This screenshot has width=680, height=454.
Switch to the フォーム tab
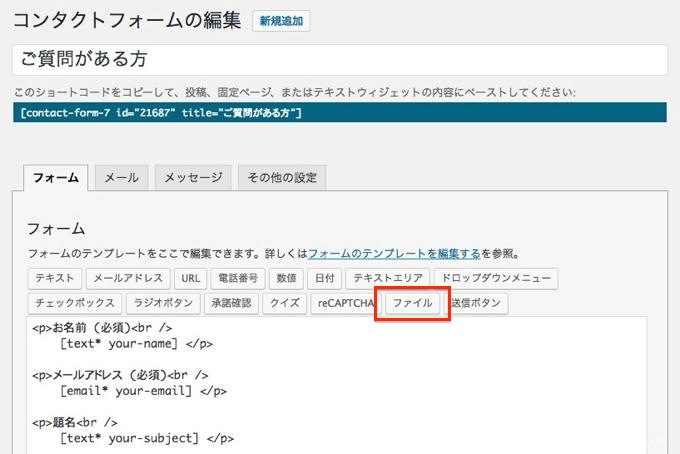[x=56, y=177]
